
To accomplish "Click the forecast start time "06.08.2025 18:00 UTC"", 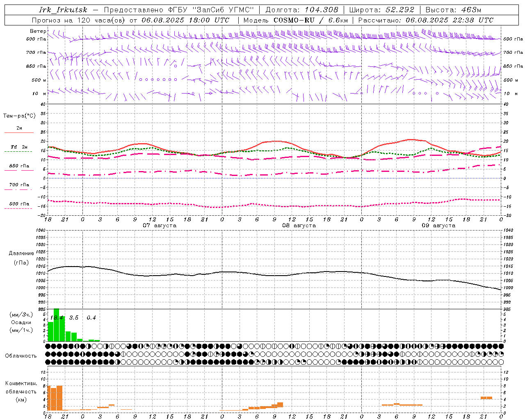I will point(185,20).
